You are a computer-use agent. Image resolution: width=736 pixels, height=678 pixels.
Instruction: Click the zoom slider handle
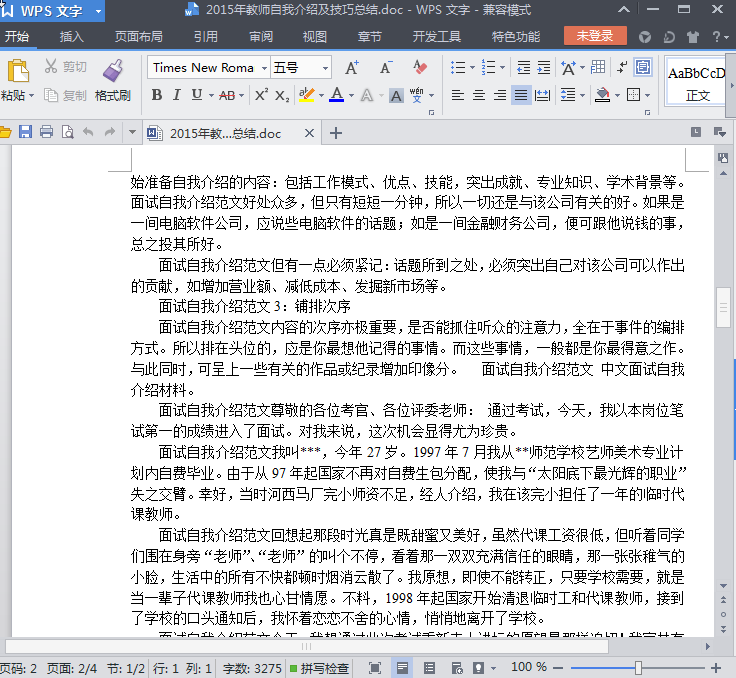[x=638, y=668]
